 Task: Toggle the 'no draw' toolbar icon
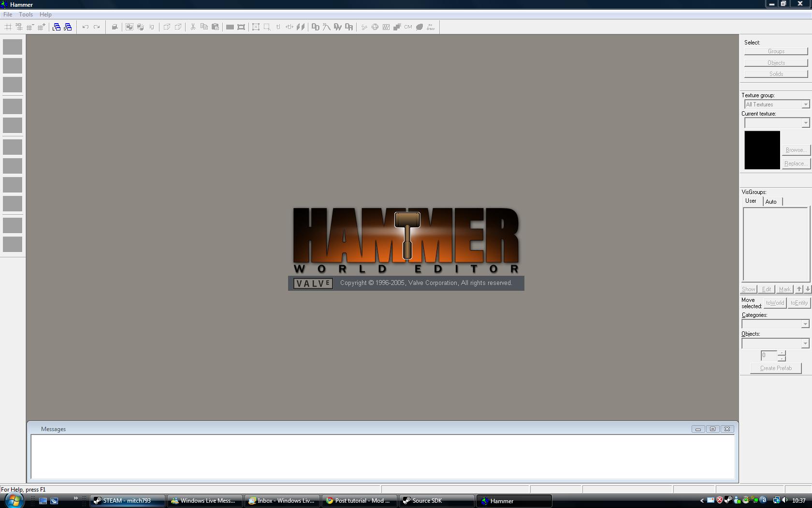(x=431, y=27)
